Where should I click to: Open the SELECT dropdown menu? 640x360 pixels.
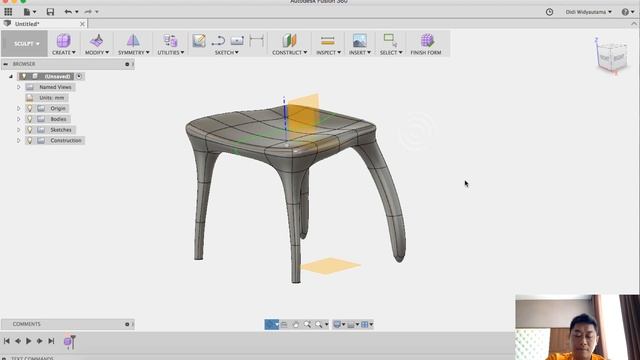click(391, 53)
